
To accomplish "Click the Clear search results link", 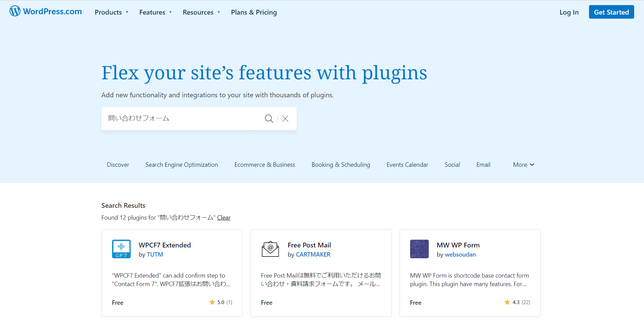I will pyautogui.click(x=224, y=218).
